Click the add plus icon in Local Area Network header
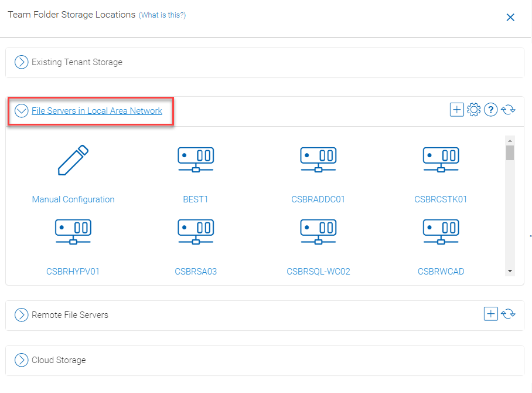This screenshot has height=393, width=532. pyautogui.click(x=456, y=110)
